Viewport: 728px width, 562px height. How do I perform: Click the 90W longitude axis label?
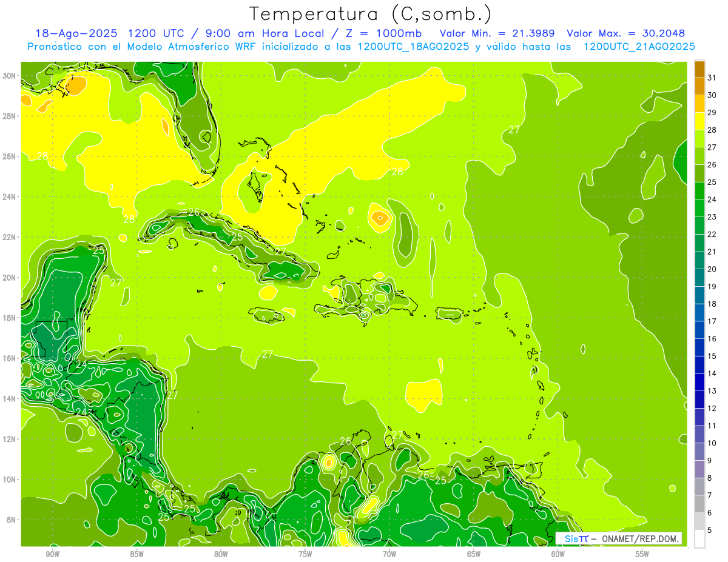click(52, 555)
